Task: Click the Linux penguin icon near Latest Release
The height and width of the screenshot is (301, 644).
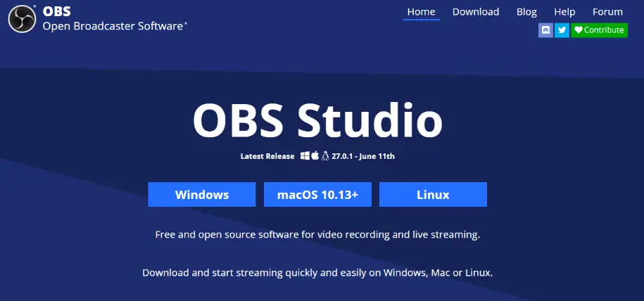Action: tap(325, 155)
